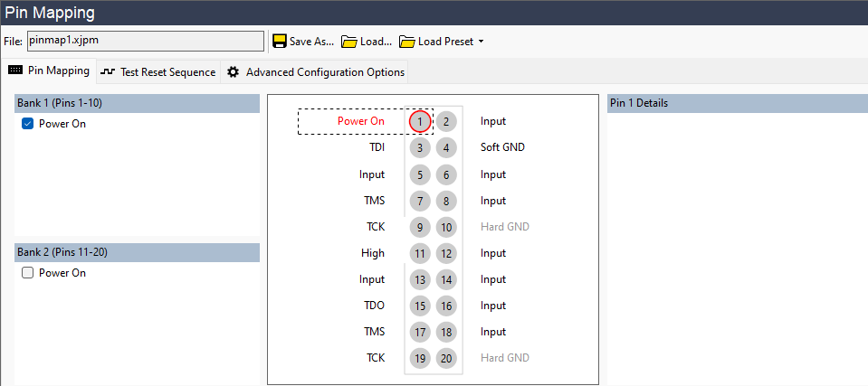Select pin 9 TCK circle
The height and width of the screenshot is (386, 868).
[x=420, y=227]
